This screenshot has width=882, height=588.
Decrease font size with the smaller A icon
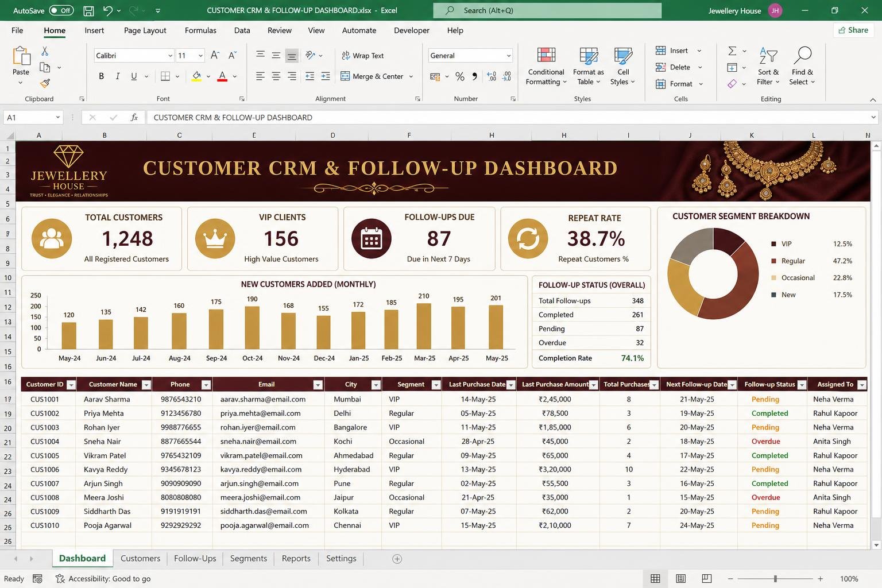point(232,55)
